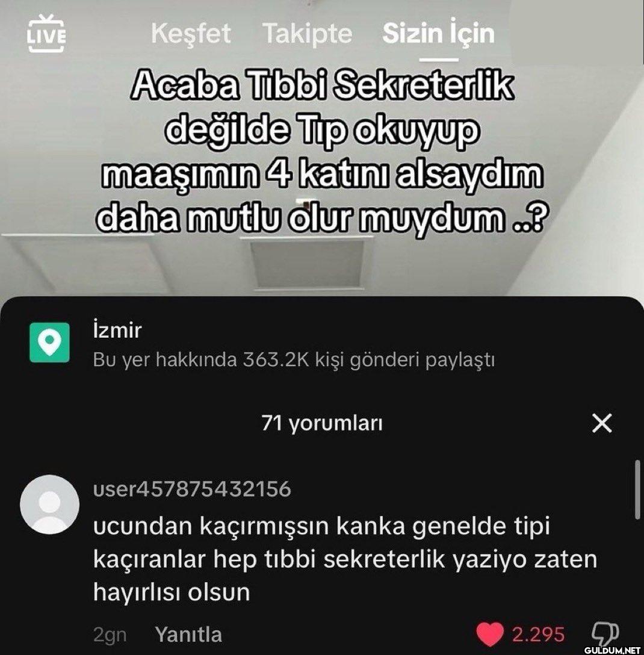Open the commenter's gray avatar profile
The image size is (644, 655).
[x=50, y=504]
